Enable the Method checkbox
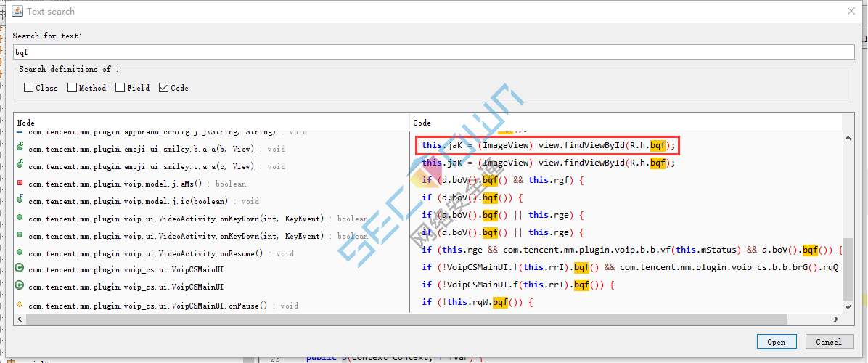868x363 pixels. pos(72,87)
